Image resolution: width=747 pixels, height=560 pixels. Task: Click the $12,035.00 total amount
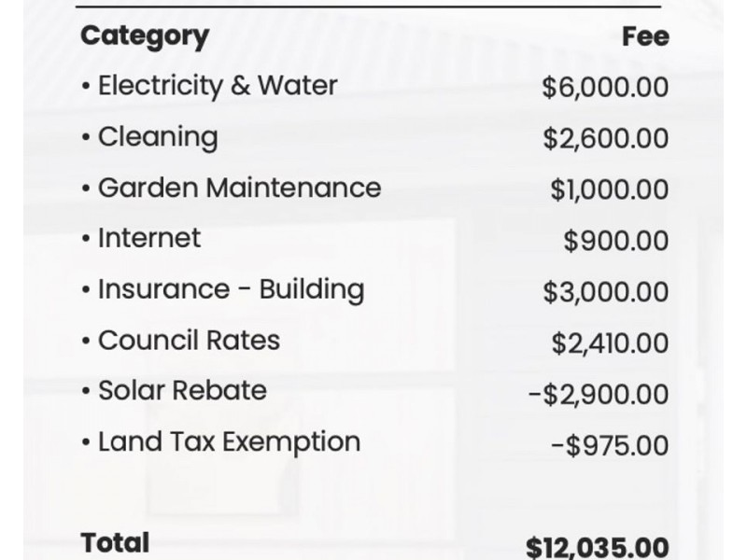tap(597, 546)
